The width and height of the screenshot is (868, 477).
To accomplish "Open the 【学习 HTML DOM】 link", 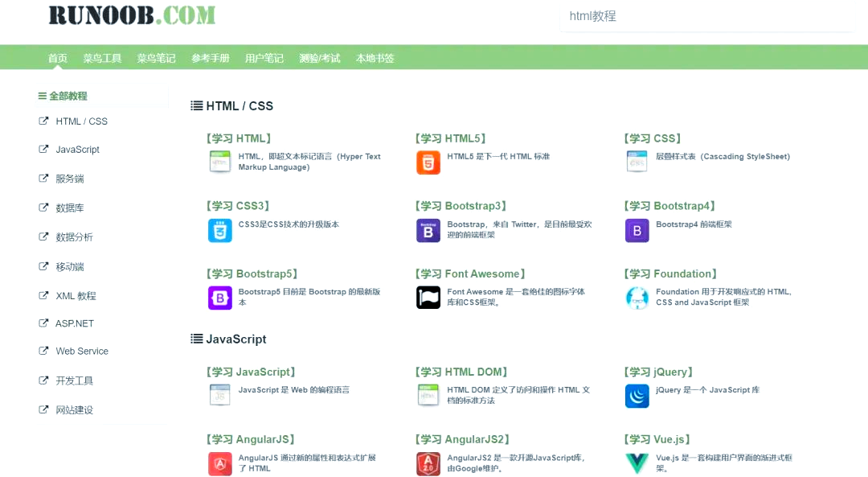I will coord(461,372).
